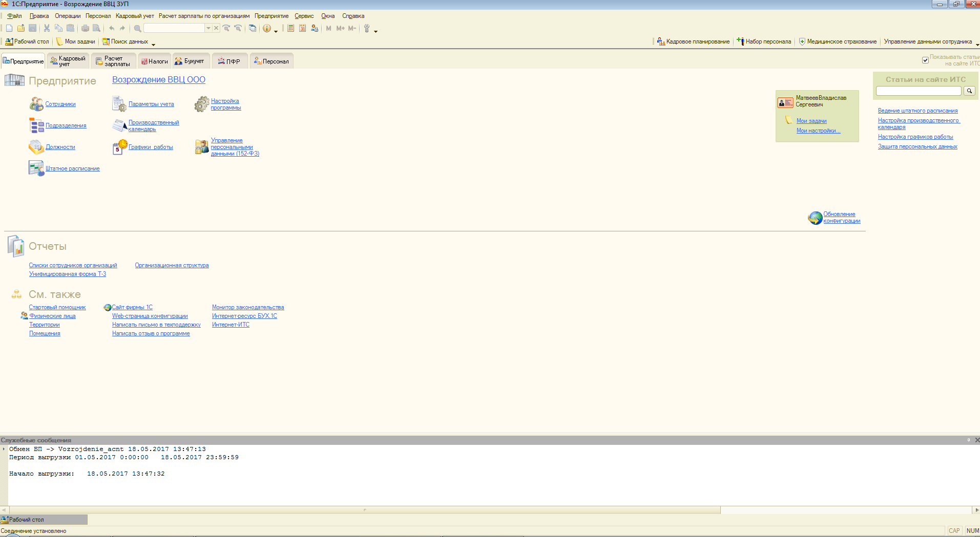This screenshot has height=537, width=980.
Task: Click the Save diskette toolbar icon
Action: coord(33,28)
